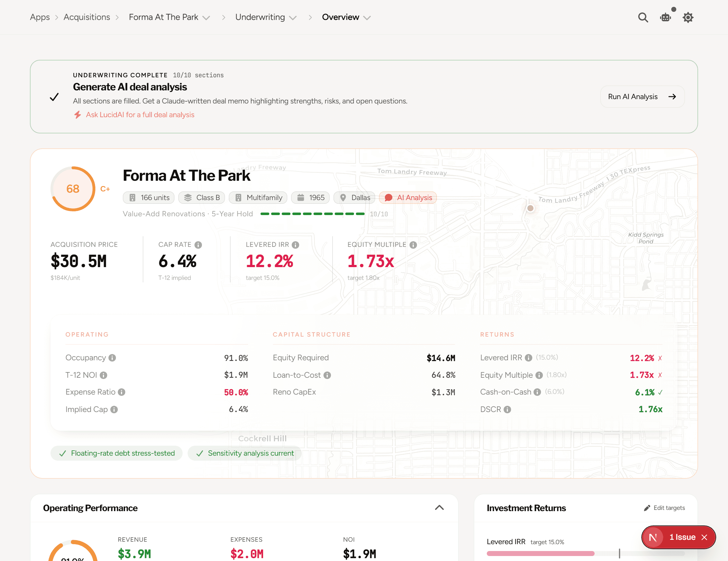
Task: Click the Levered IRR pink progress bar
Action: (x=540, y=554)
